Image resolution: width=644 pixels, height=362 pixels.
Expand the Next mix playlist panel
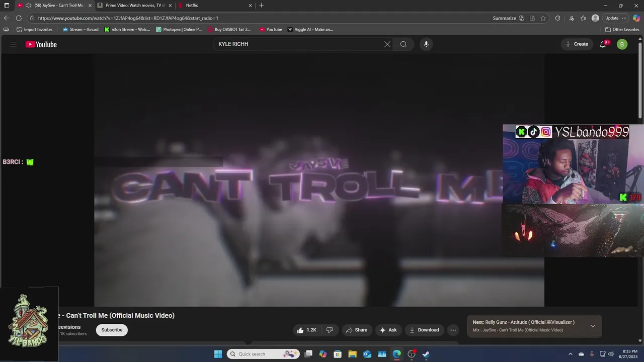coord(593,326)
